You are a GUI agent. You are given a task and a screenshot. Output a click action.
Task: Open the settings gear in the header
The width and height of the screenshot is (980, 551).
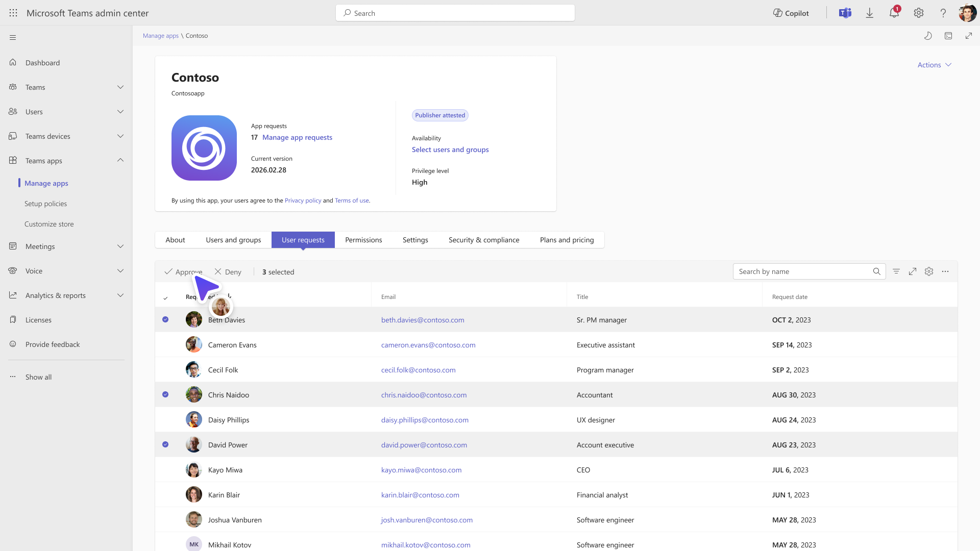pos(919,13)
